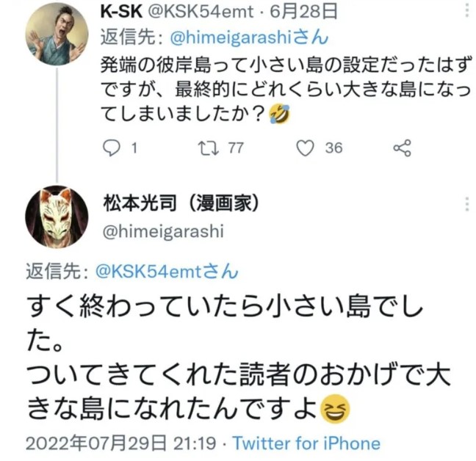The width and height of the screenshot is (476, 461).
Task: Like K-SK's tweet with the heart icon
Action: [x=304, y=148]
